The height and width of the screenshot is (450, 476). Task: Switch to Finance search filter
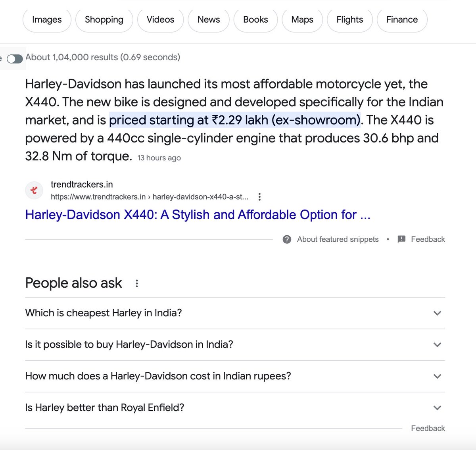(402, 20)
